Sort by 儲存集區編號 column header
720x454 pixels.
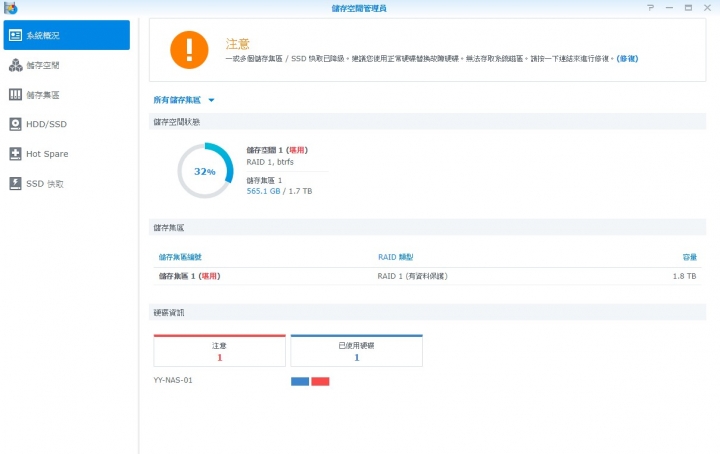click(180, 257)
